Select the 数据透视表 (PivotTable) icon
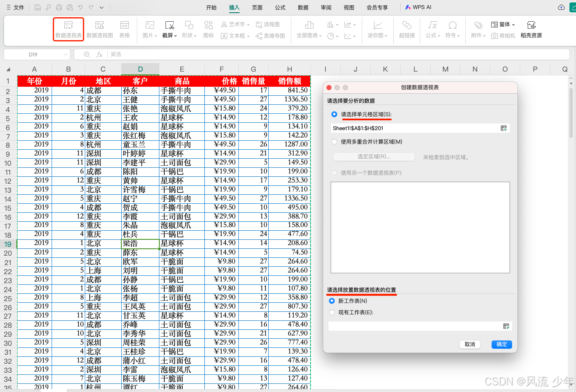Screen dimensions: 576x392 point(68,29)
